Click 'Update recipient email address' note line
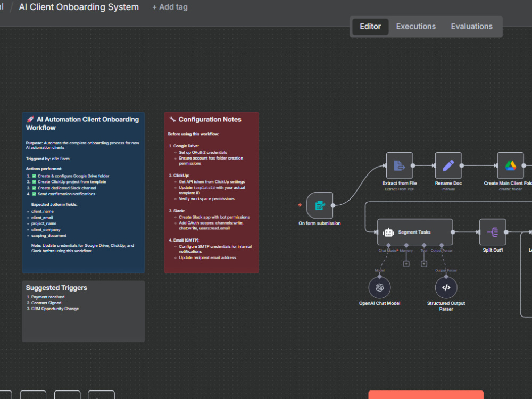532x399 pixels. point(207,258)
